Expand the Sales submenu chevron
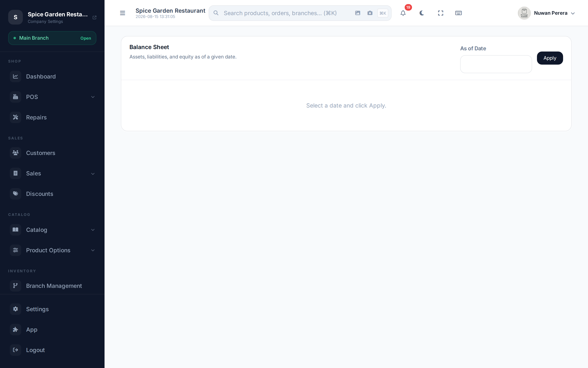The height and width of the screenshot is (368, 588). coord(93,174)
